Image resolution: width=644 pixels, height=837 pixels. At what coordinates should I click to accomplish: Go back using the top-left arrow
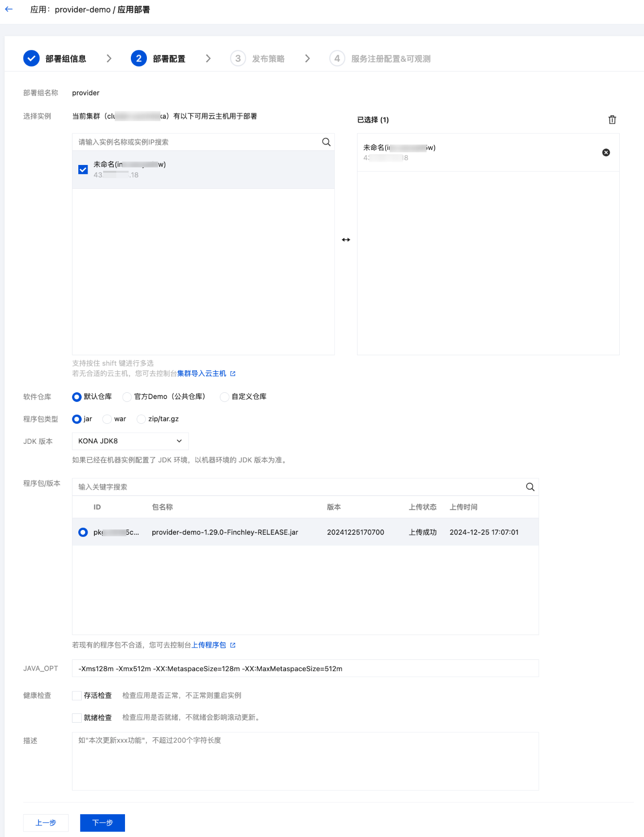pyautogui.click(x=9, y=9)
